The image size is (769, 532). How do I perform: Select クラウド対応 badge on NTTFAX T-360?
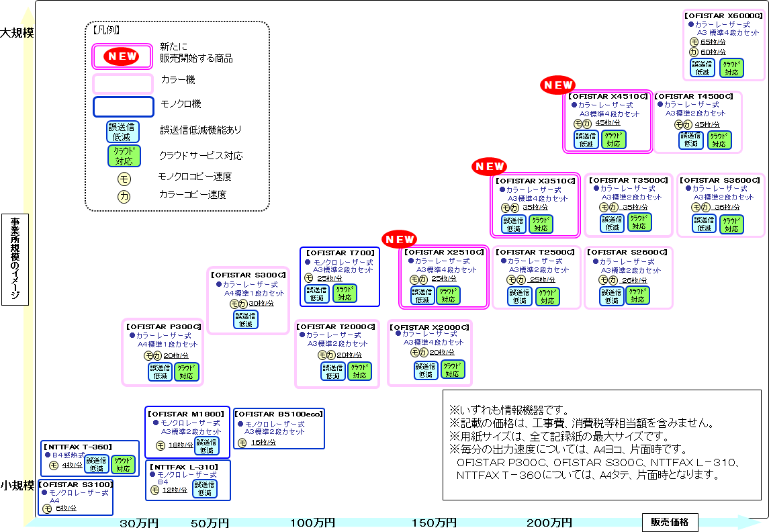(123, 464)
